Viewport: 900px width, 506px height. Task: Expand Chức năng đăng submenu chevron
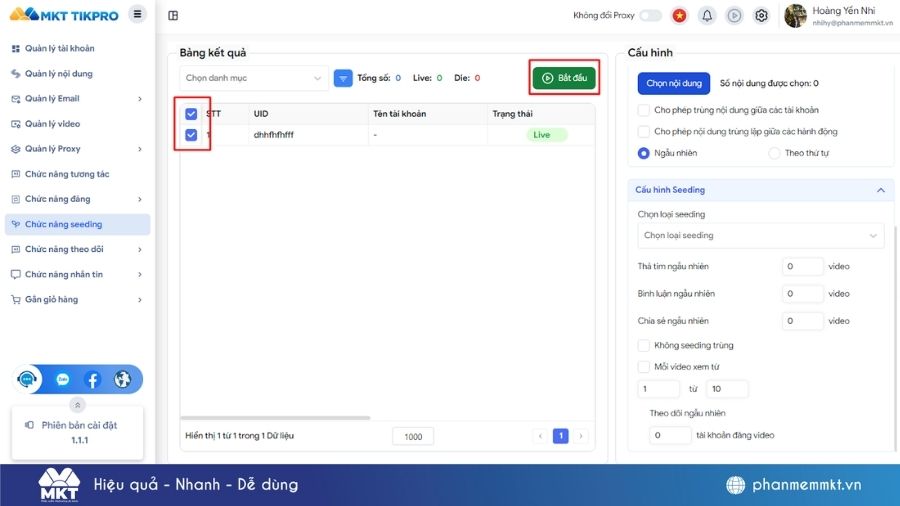pos(139,200)
